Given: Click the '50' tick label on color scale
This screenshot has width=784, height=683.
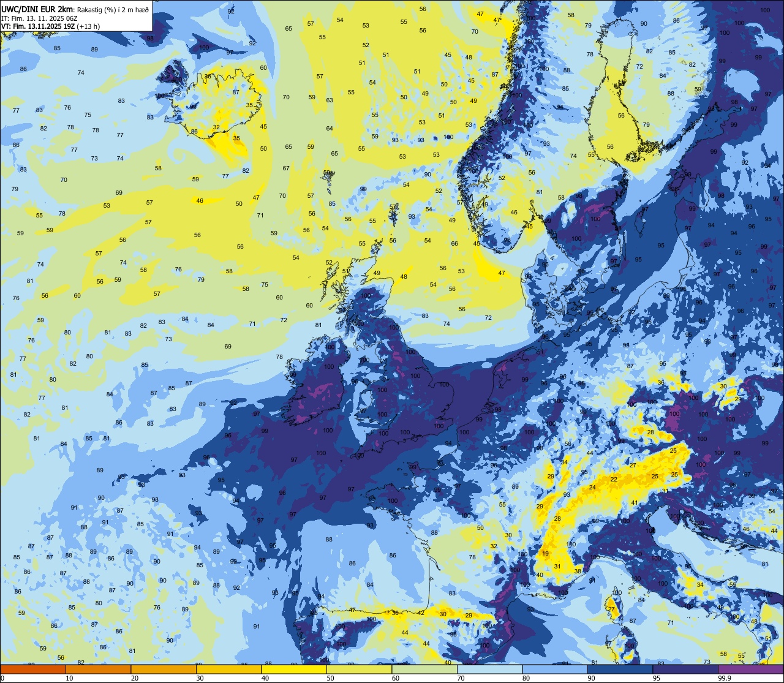Looking at the screenshot, I should [330, 678].
